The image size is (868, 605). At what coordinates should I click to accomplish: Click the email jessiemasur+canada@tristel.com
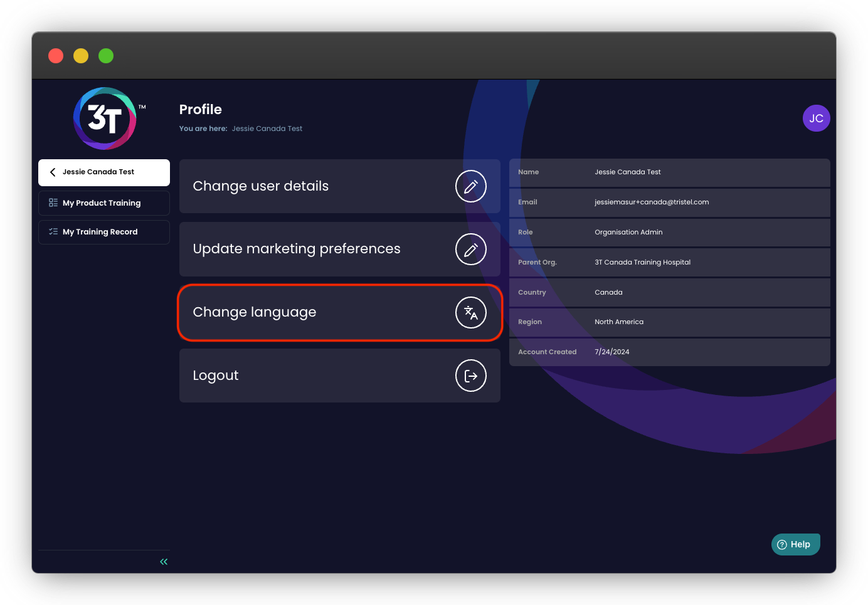coord(652,202)
